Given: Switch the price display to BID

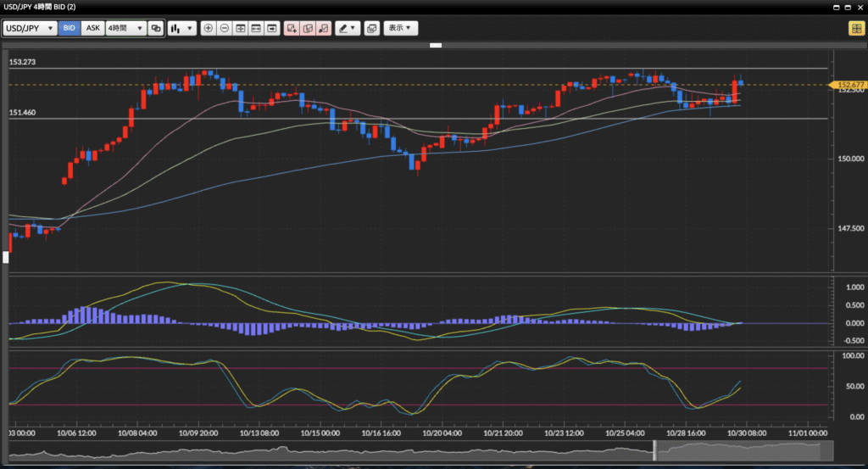Looking at the screenshot, I should 70,28.
